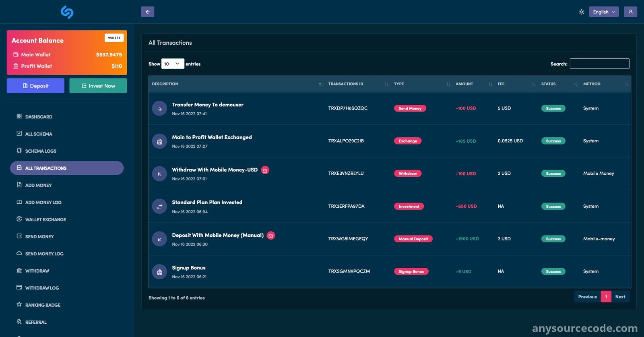Sort by Status column
644x337 pixels.
point(559,84)
